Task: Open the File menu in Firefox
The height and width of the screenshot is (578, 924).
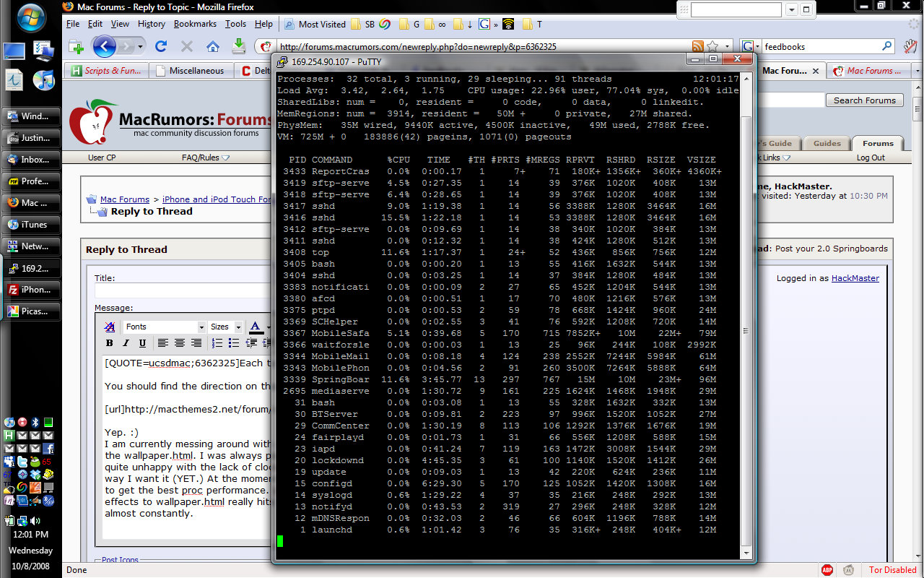Action: click(73, 24)
